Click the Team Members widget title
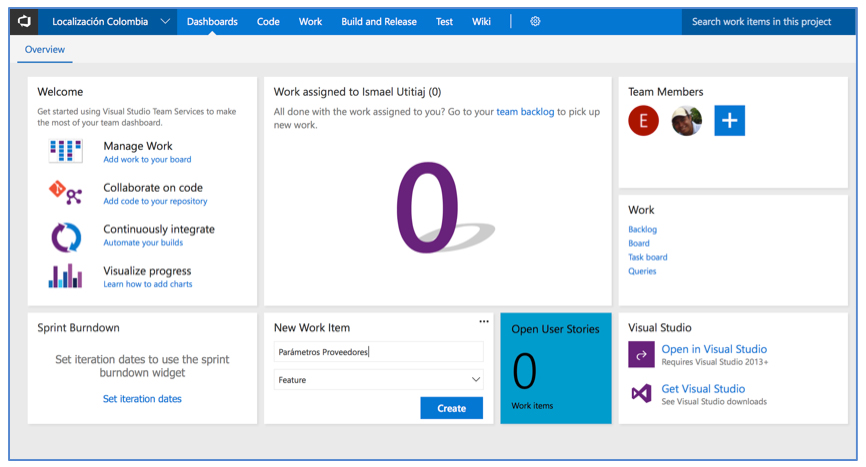 point(666,92)
